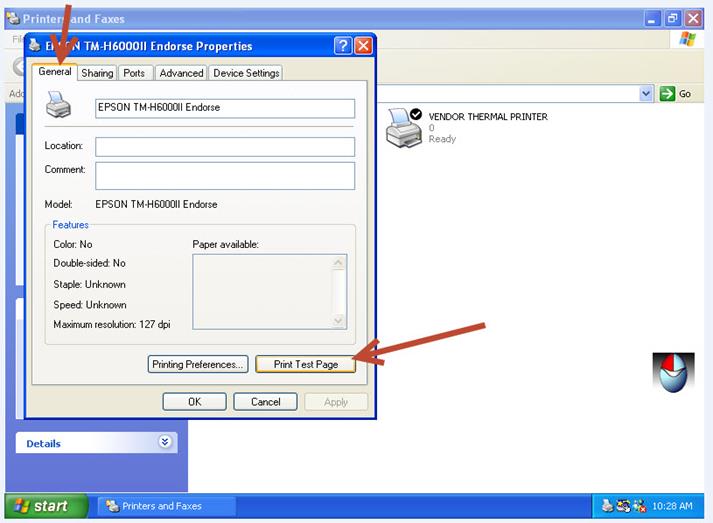
Task: Click the Model EPSON TM-H6000II Endorse text
Action: point(156,205)
